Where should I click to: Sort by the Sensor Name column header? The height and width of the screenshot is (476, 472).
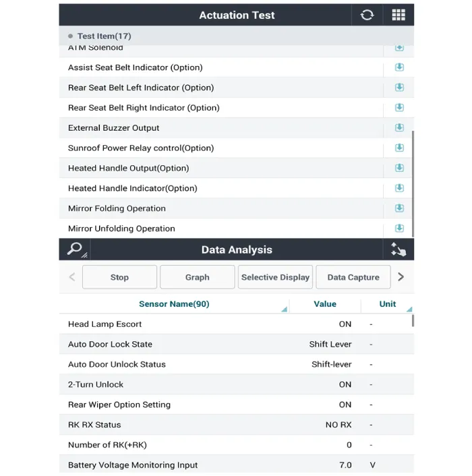pyautogui.click(x=174, y=304)
